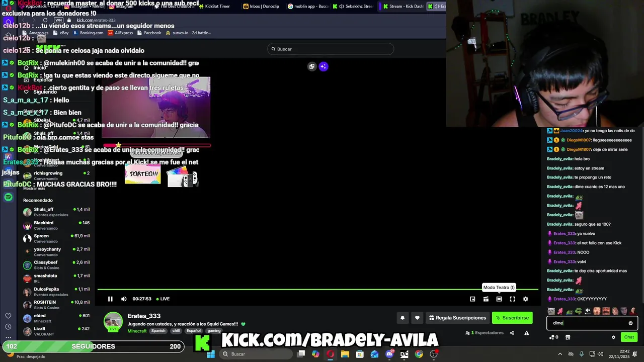644x362 pixels.
Task: Pause the Erates_333 live stream
Action: click(x=110, y=299)
